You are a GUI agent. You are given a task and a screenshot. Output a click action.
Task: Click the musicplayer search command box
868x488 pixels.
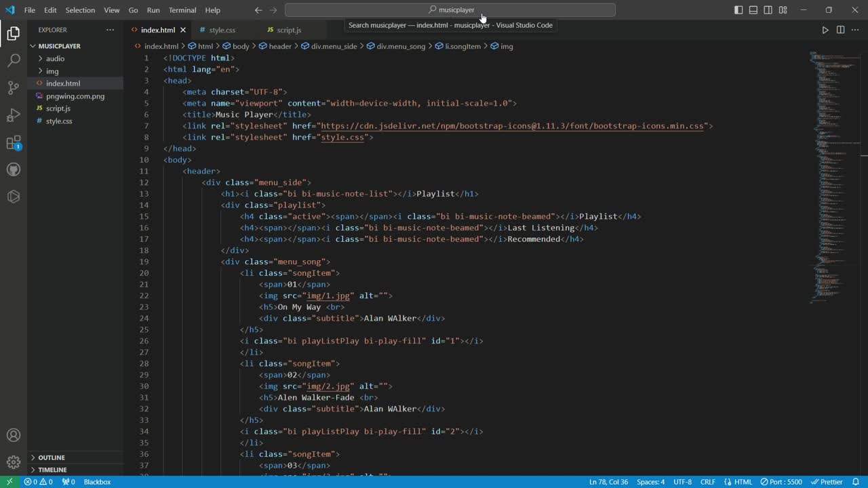tap(450, 10)
